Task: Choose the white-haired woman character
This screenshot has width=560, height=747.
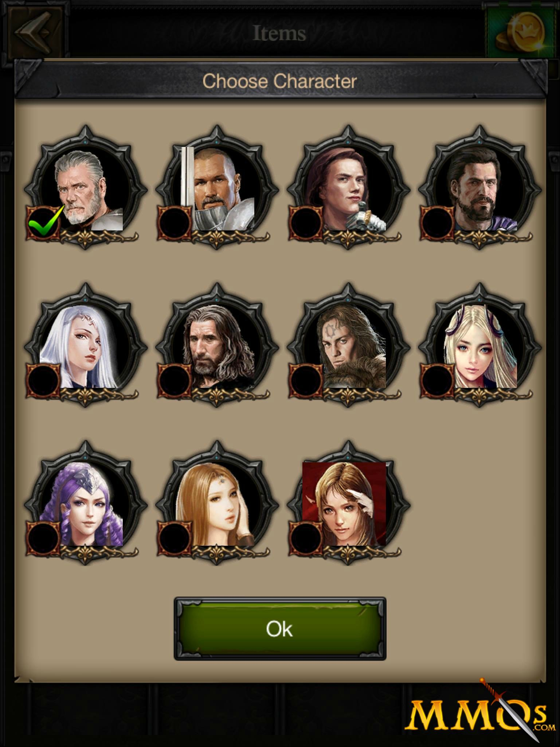Action: click(86, 346)
